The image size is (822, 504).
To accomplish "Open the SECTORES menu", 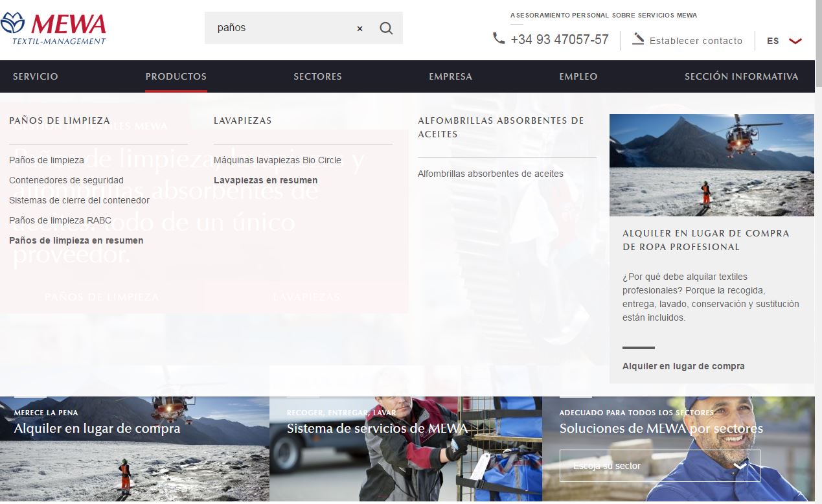I will coord(317,76).
